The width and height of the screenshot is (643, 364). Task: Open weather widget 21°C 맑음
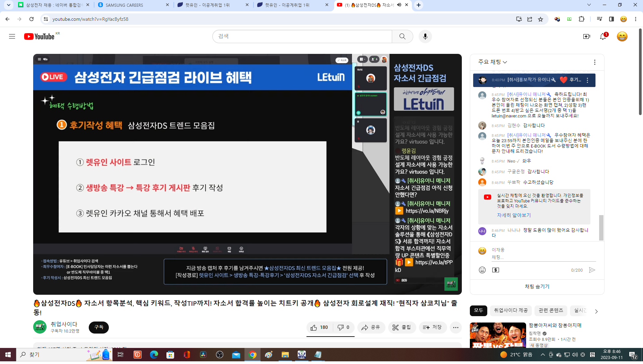516,355
